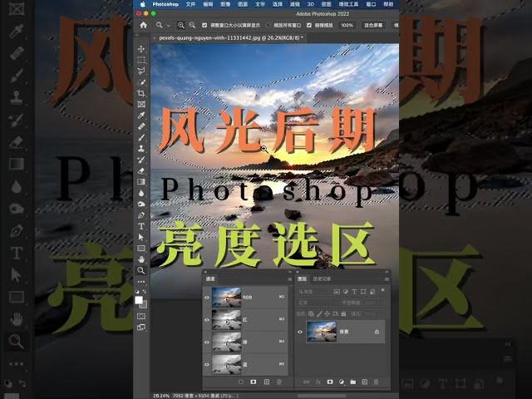Select the Path Selection arrow tool
This screenshot has width=532, height=399.
(141, 237)
